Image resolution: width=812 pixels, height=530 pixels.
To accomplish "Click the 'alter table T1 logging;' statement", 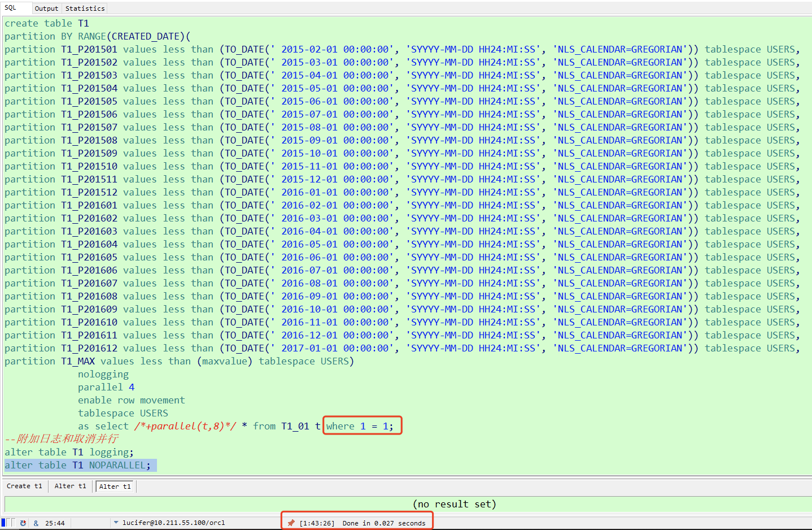I will click(x=69, y=452).
